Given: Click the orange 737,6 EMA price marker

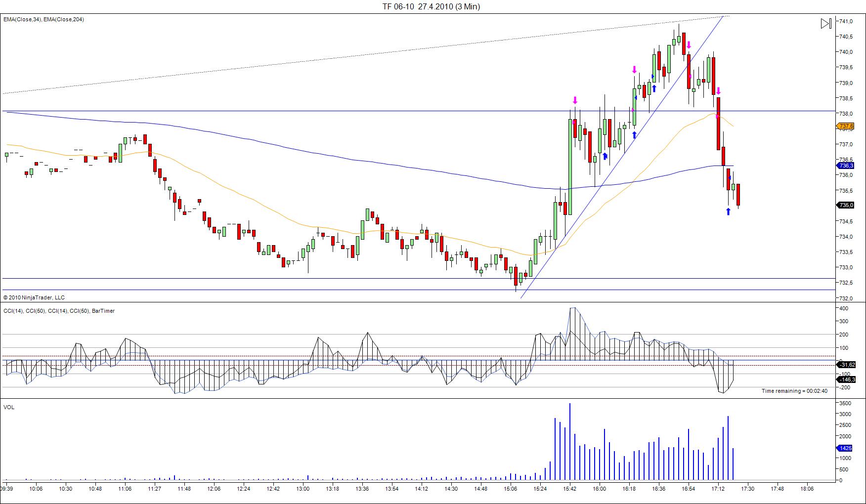Looking at the screenshot, I should pos(846,126).
